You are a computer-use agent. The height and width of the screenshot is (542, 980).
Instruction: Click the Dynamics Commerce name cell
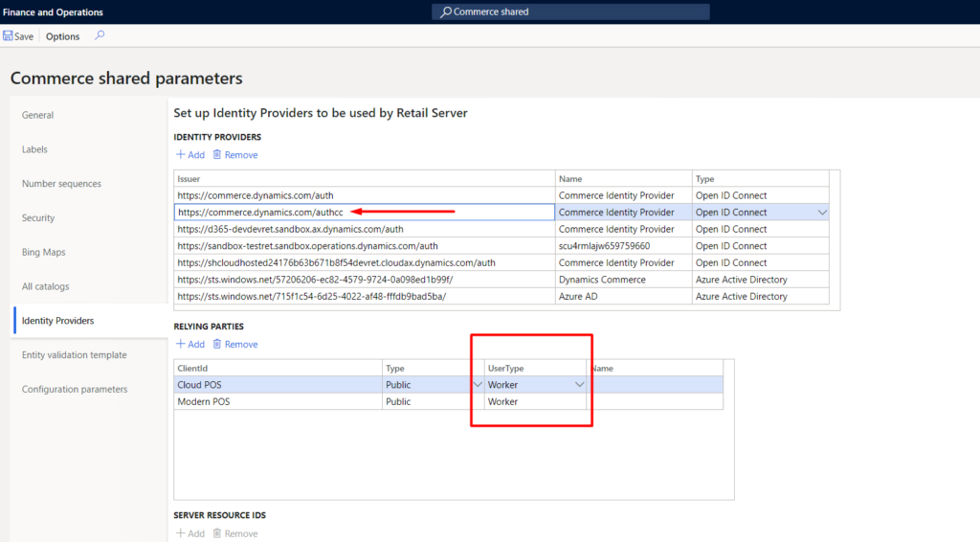(623, 280)
